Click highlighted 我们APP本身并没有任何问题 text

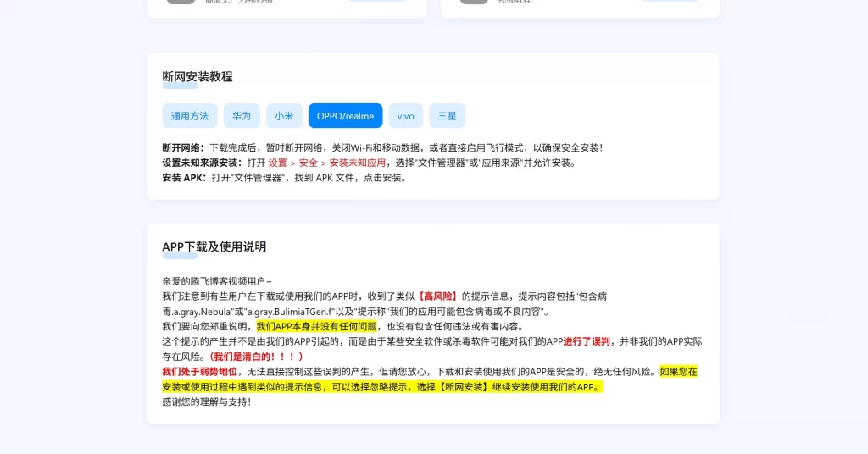(317, 326)
